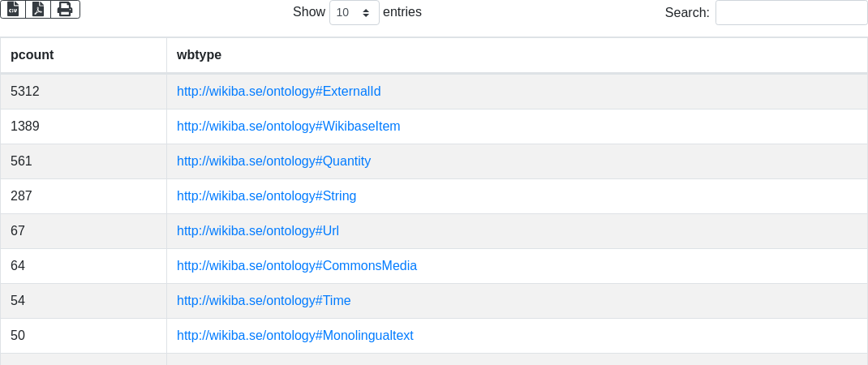Click the print table icon
The width and height of the screenshot is (868, 365).
pyautogui.click(x=66, y=10)
